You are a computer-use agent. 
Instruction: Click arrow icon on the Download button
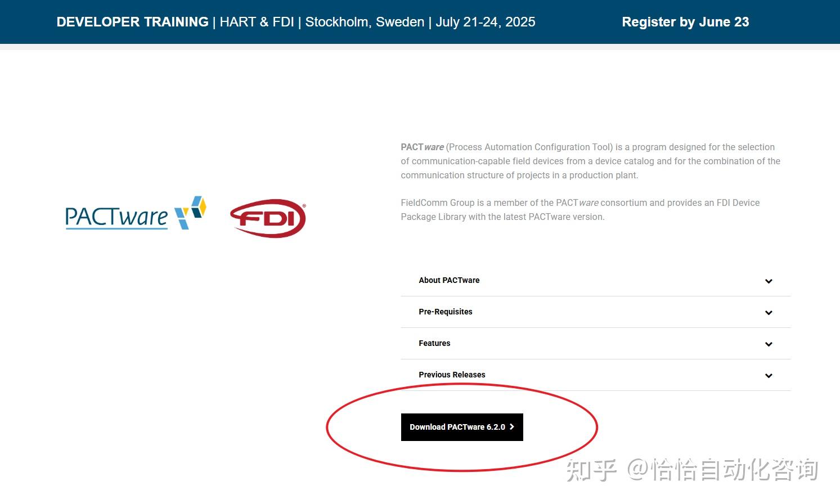coord(512,427)
